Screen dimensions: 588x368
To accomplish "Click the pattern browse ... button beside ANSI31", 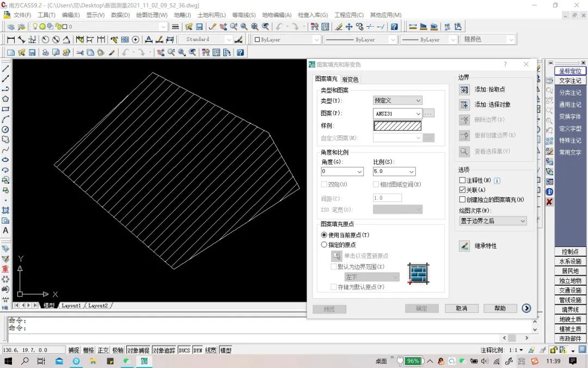I will tap(428, 113).
